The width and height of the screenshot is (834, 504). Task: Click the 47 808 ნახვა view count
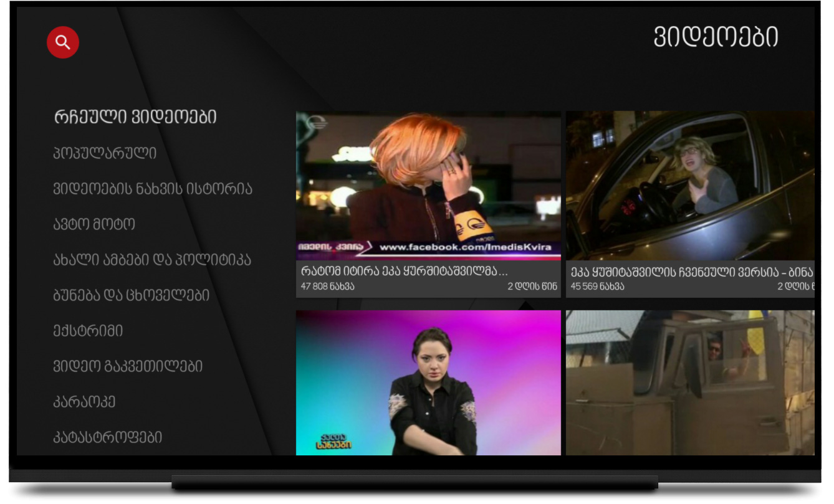327,287
